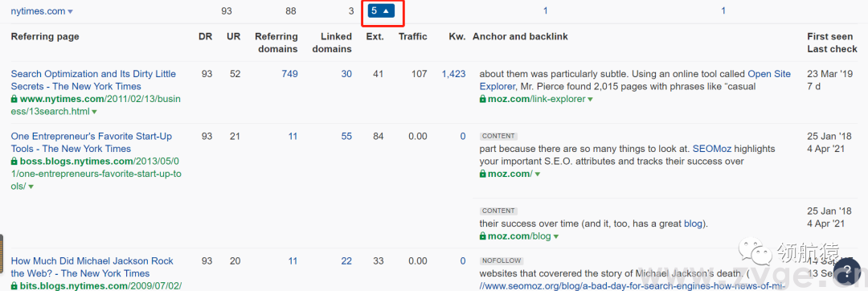Click lock icon beside www.nytimes.com URL
The height and width of the screenshot is (291, 868).
[14, 99]
